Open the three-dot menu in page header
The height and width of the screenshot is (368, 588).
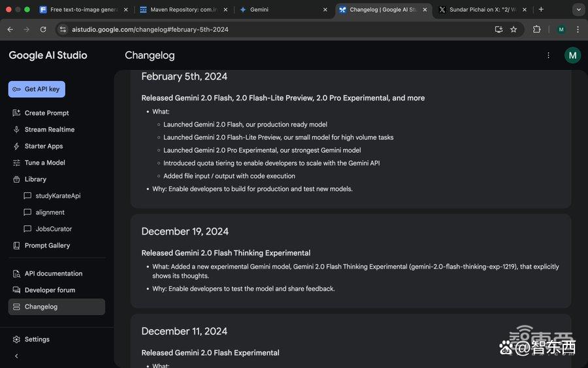tap(548, 56)
